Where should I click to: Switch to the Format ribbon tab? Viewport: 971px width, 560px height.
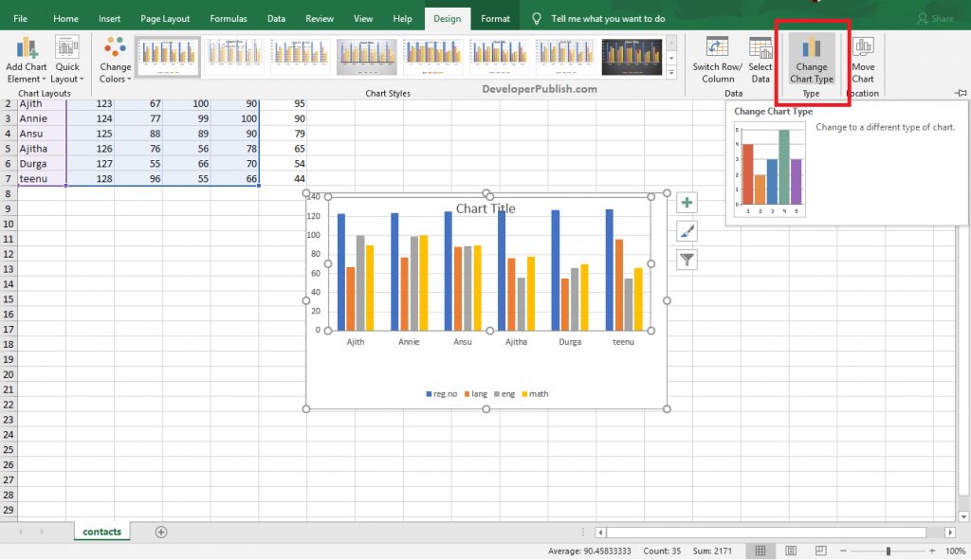pyautogui.click(x=494, y=18)
